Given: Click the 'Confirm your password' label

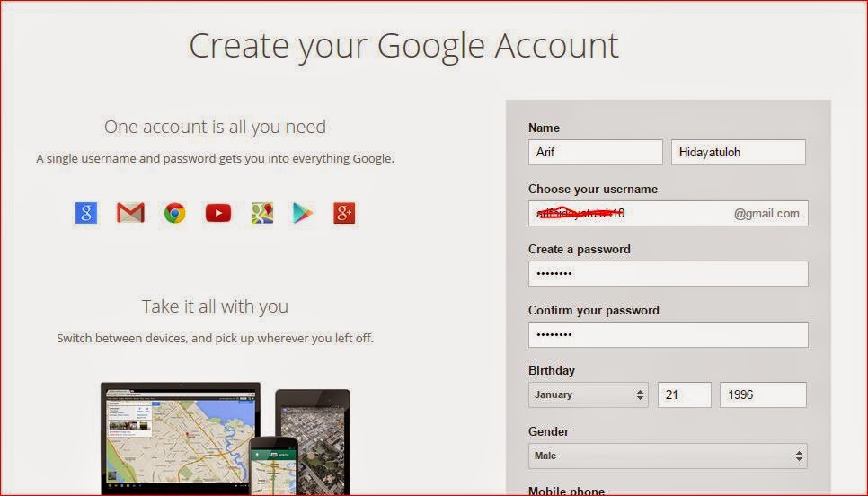Looking at the screenshot, I should pos(593,310).
